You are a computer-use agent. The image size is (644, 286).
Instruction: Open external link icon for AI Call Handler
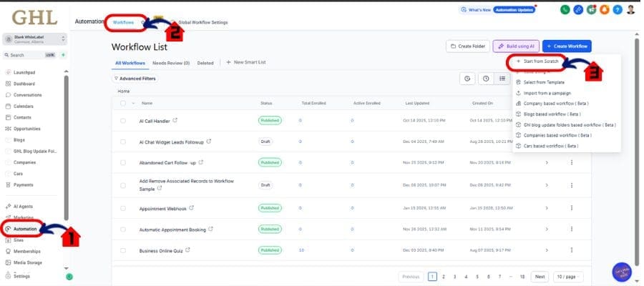[175, 121]
